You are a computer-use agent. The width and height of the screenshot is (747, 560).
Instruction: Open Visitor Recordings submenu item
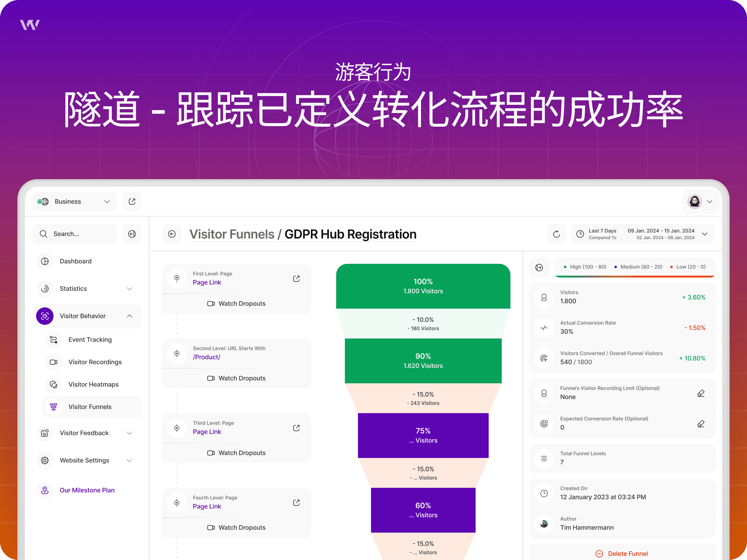(92, 362)
